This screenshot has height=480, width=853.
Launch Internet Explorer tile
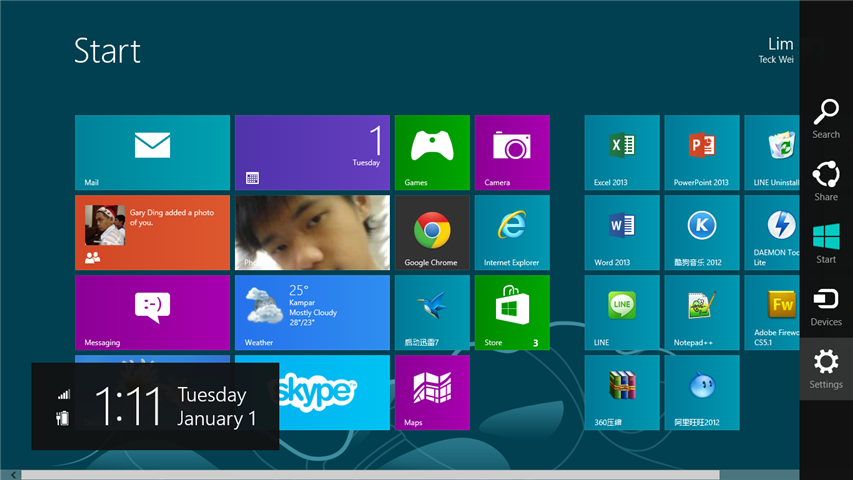pyautogui.click(x=512, y=232)
